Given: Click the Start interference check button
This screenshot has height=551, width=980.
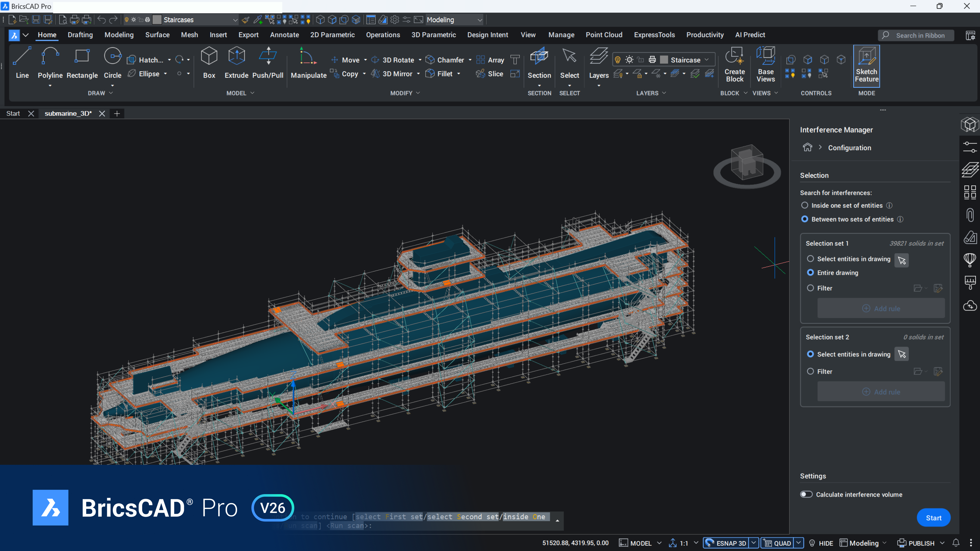Looking at the screenshot, I should pyautogui.click(x=934, y=518).
